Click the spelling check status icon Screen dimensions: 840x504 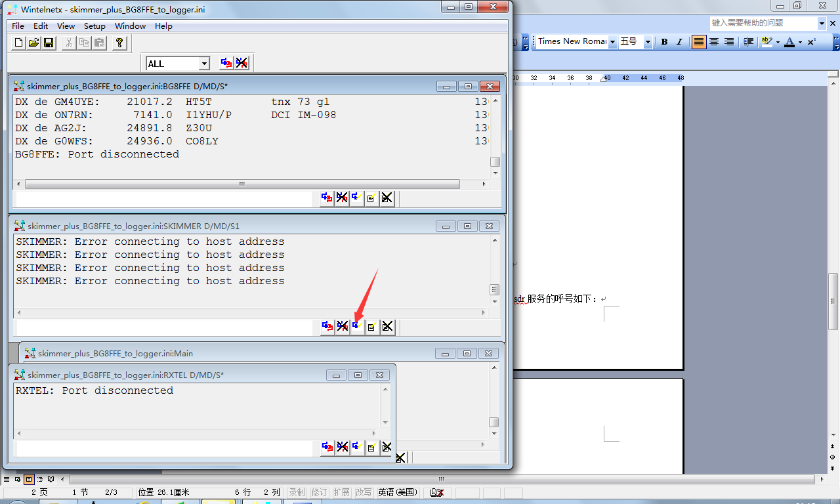point(436,492)
